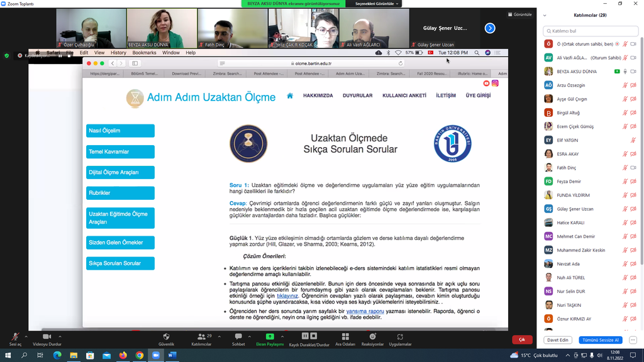
Task: Open the Uygulamalar apps icon
Action: coord(400,337)
